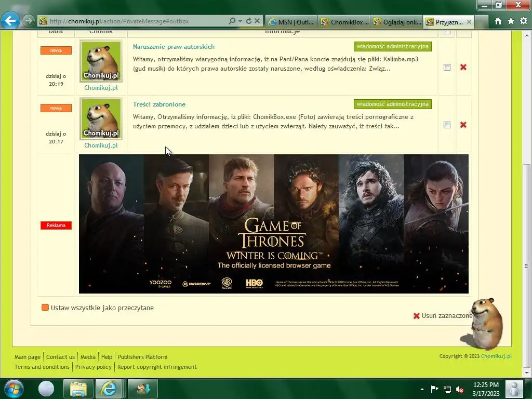Click the Chomikuj.pl avatar beside the 20:17 message
This screenshot has height=399, width=532.
(101, 119)
